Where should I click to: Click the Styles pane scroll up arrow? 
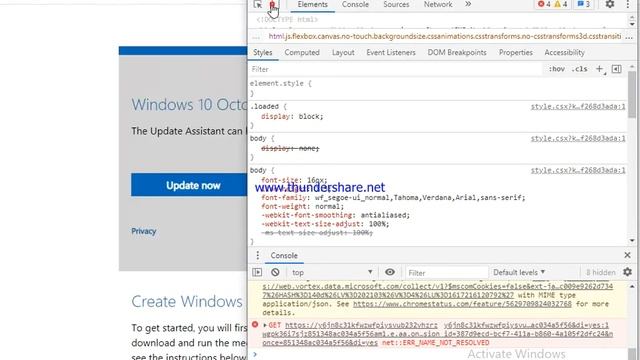click(x=632, y=67)
